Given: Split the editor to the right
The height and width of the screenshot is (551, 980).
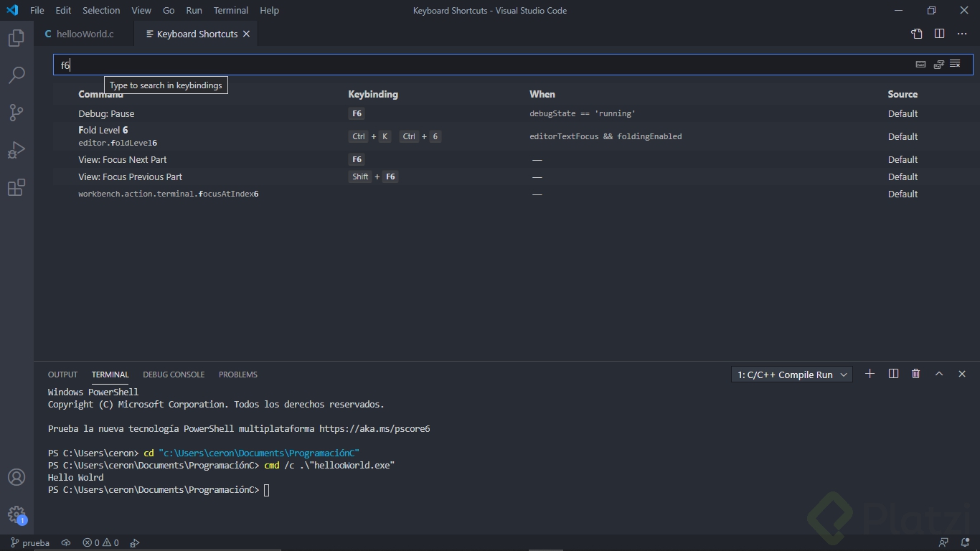Looking at the screenshot, I should (939, 34).
